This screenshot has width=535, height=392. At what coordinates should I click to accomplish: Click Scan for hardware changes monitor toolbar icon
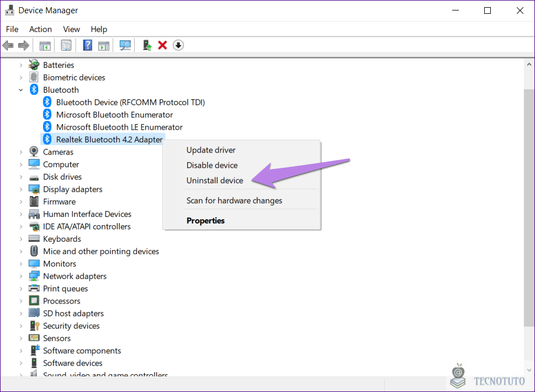[x=125, y=45]
